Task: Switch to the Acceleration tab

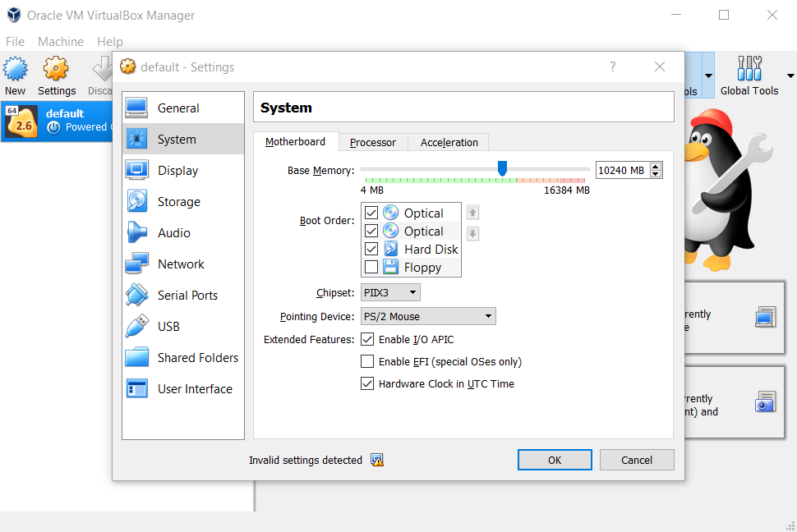Action: (x=449, y=142)
